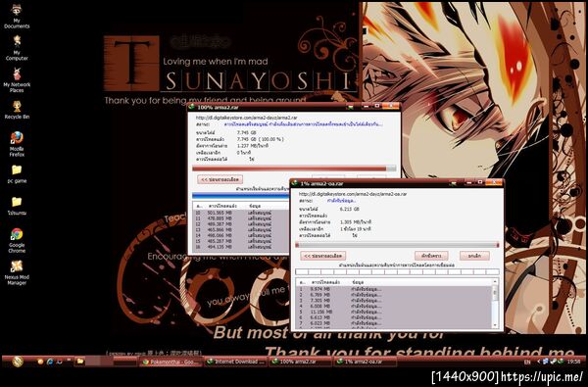
Task: Switch to 1% arma2-oa.rar taskbar button
Action: click(x=365, y=362)
